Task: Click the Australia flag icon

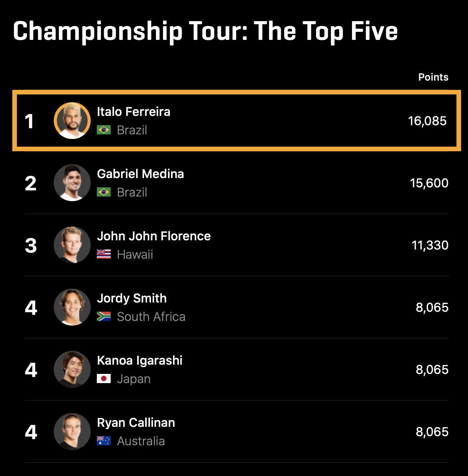Action: click(104, 441)
